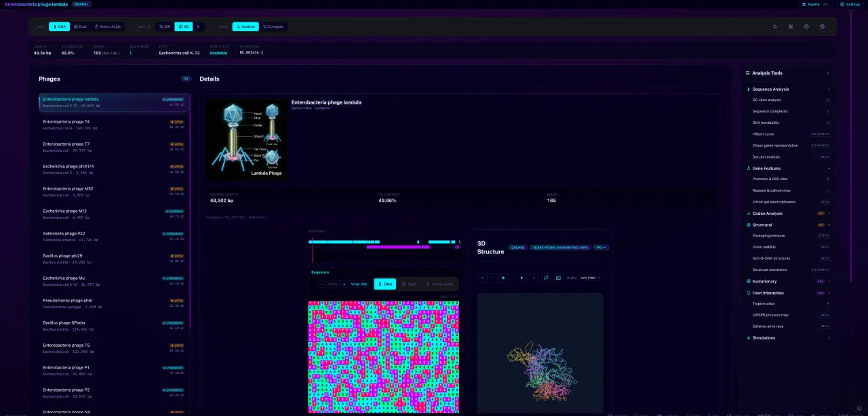Open Chaos game representation tool
868x416 pixels.
coord(791,145)
